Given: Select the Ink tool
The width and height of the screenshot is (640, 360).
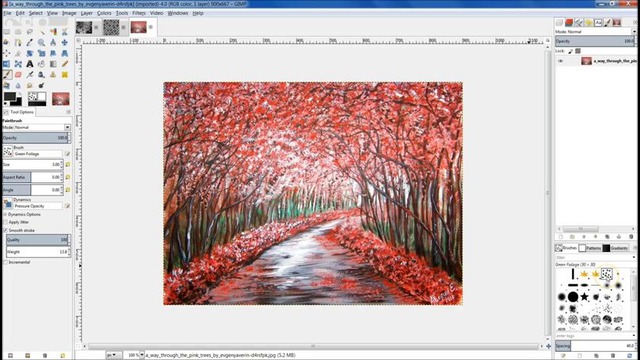Looking at the screenshot, I should point(41,75).
